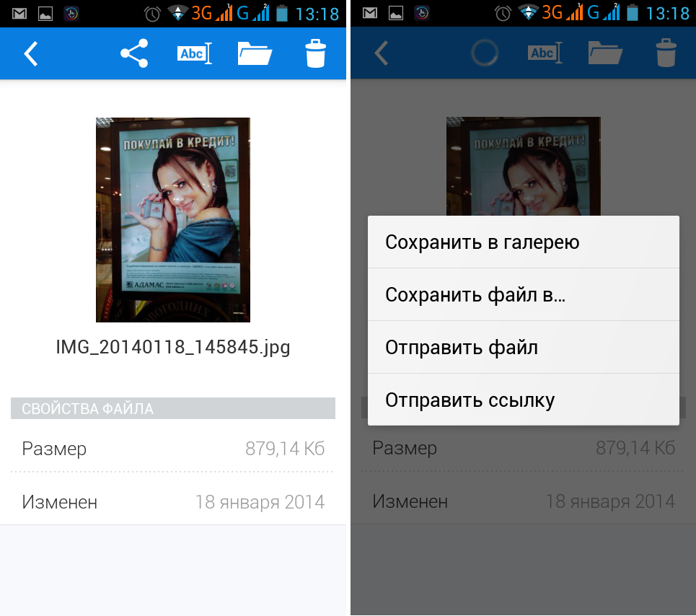The width and height of the screenshot is (696, 616).
Task: Tap the picture notification icon in left status bar
Action: 45,14
